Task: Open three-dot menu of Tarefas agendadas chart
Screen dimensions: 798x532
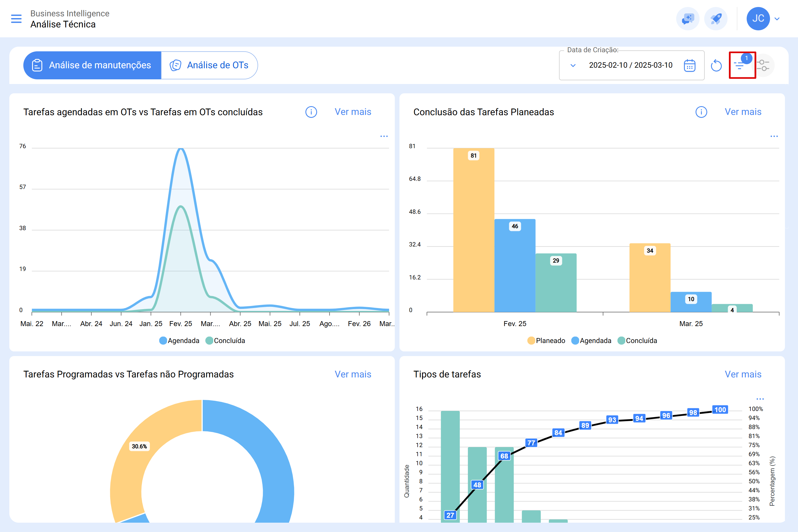Action: click(384, 136)
